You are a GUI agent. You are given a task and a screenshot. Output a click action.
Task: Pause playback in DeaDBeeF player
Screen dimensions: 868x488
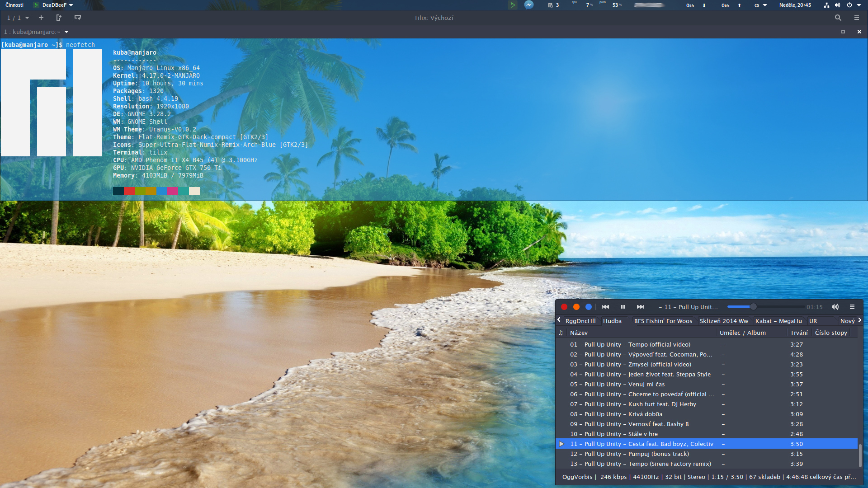623,307
